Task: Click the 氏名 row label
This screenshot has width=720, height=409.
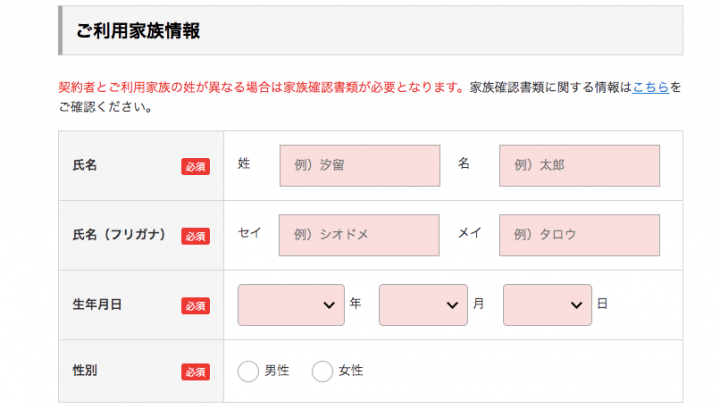Action: [x=85, y=165]
